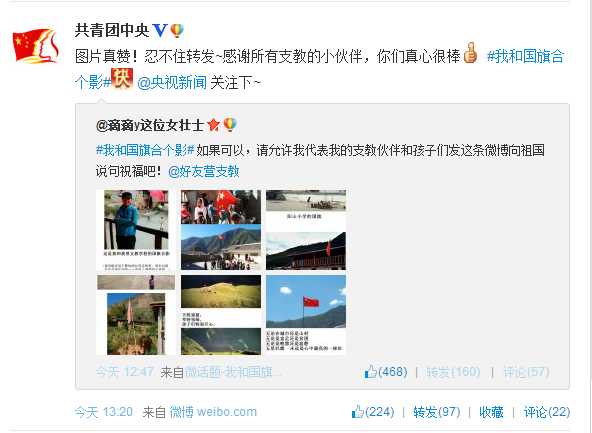This screenshot has height=433, width=592.
Task: Open the @好友营支教 mention link
Action: [204, 171]
